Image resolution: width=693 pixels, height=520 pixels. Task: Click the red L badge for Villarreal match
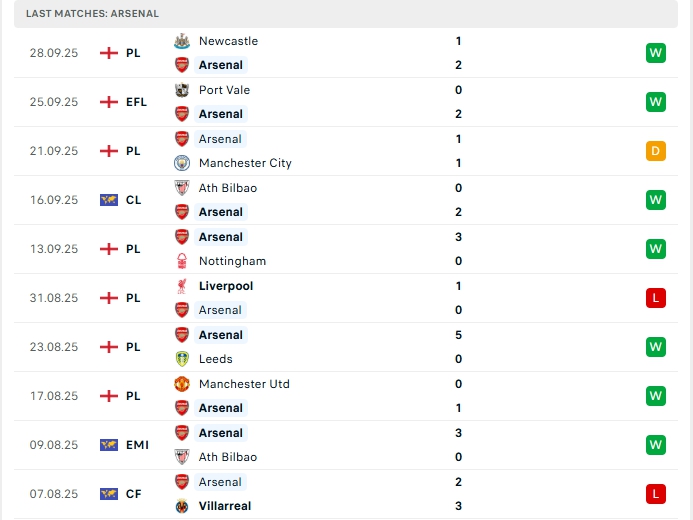point(656,494)
